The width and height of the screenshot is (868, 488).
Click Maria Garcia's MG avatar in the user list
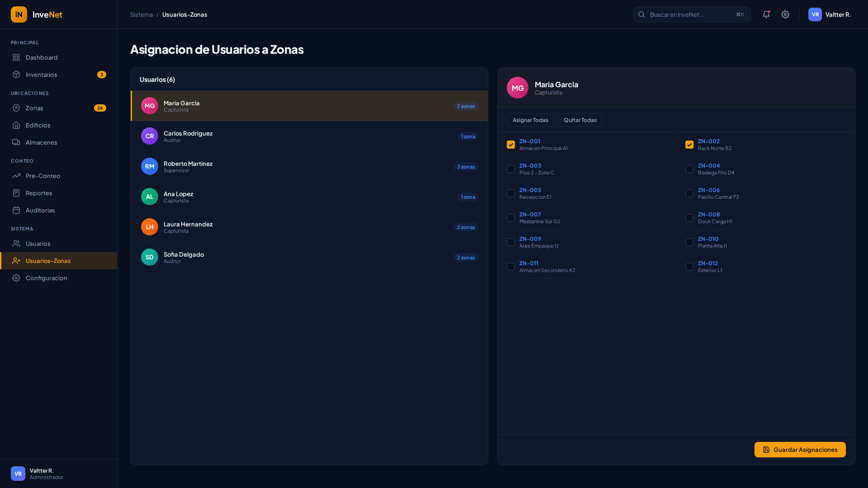tap(150, 106)
